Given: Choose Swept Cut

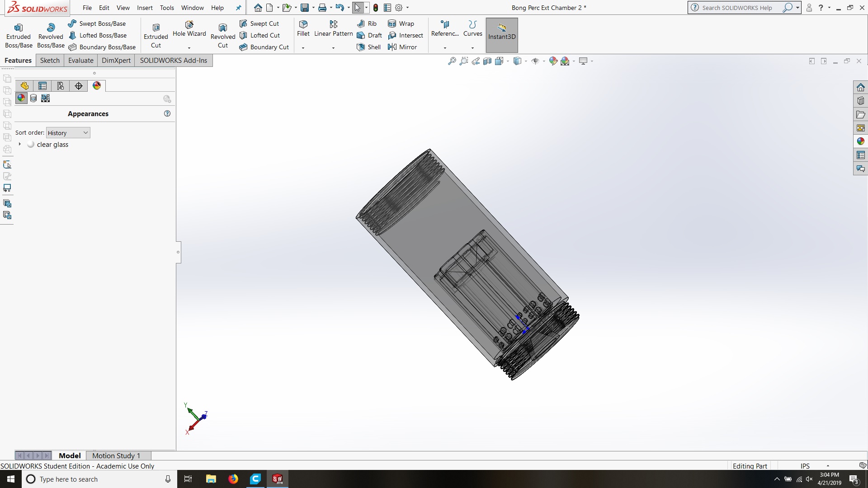Looking at the screenshot, I should point(259,23).
